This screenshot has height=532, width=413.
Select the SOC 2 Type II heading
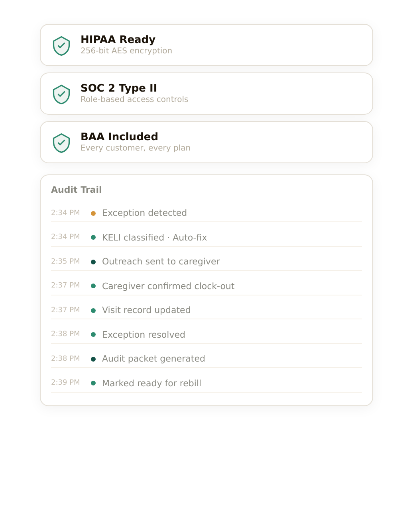(119, 88)
